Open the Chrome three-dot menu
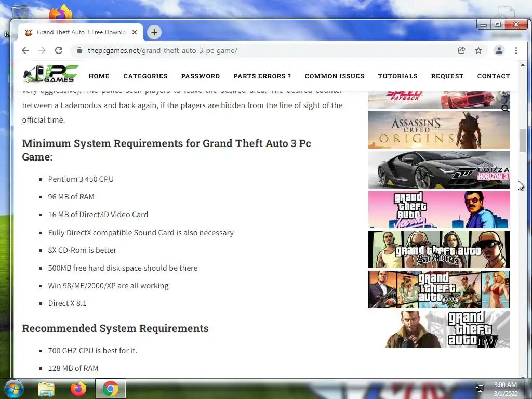Screen dimensions: 532x399 click(x=516, y=50)
